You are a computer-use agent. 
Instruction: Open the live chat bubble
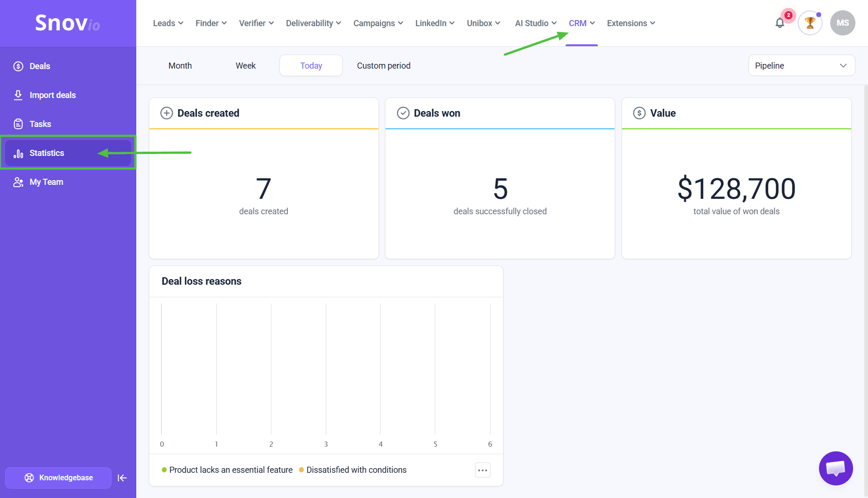(x=835, y=468)
